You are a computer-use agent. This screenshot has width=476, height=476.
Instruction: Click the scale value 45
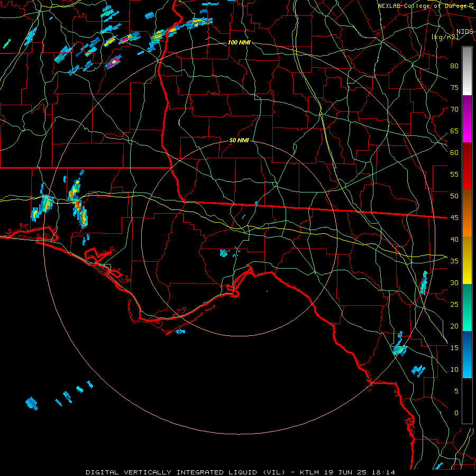454,218
